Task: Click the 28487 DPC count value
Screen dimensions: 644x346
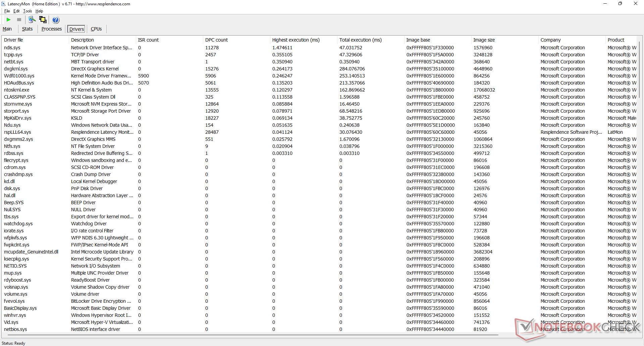Action: point(212,132)
